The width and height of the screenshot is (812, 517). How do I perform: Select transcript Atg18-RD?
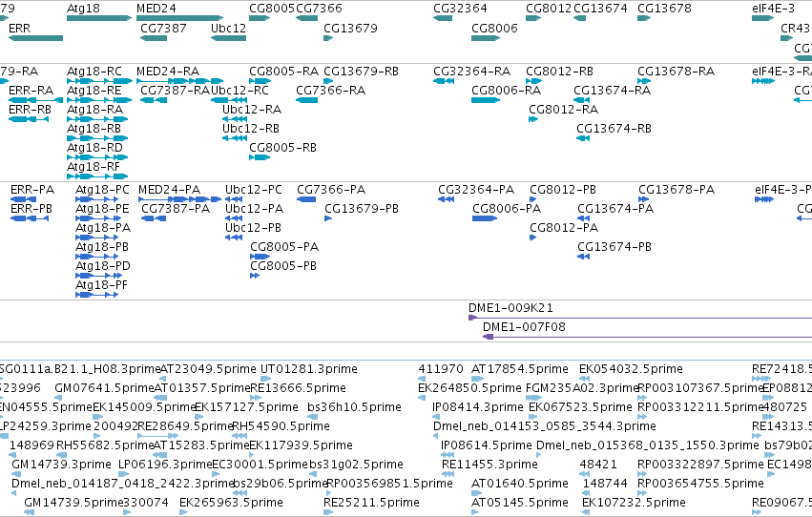pyautogui.click(x=94, y=148)
